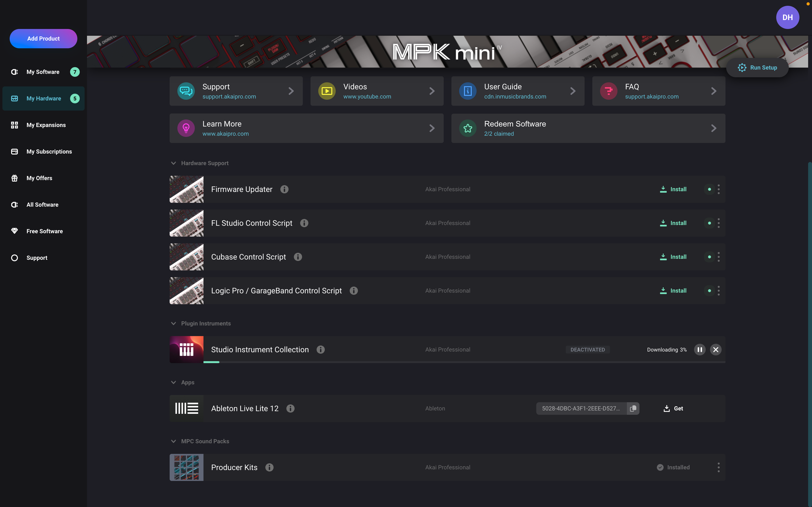
Task: Click the Studio Instrument Collection progress bar
Action: pyautogui.click(x=464, y=362)
